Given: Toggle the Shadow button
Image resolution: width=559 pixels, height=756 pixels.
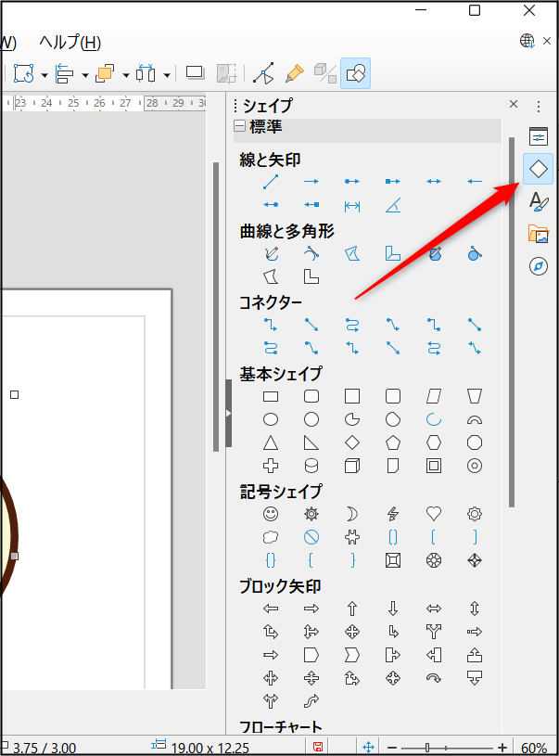Looking at the screenshot, I should (x=196, y=73).
